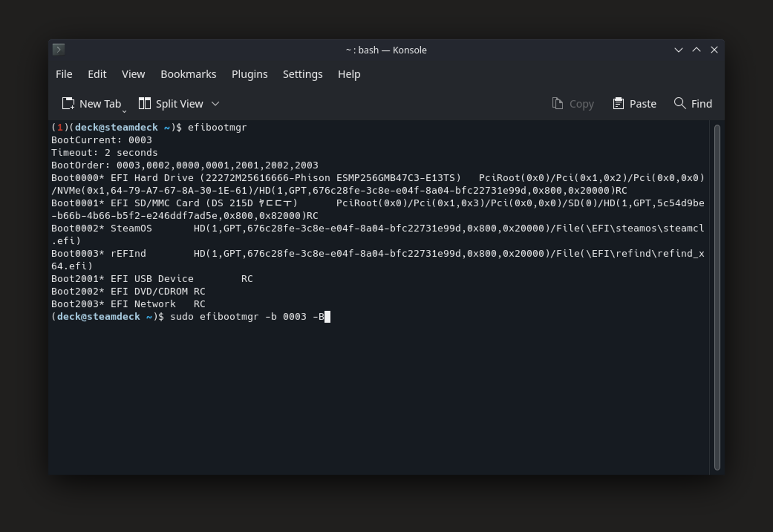Click the Find magnifier icon
The image size is (773, 532).
click(x=680, y=103)
